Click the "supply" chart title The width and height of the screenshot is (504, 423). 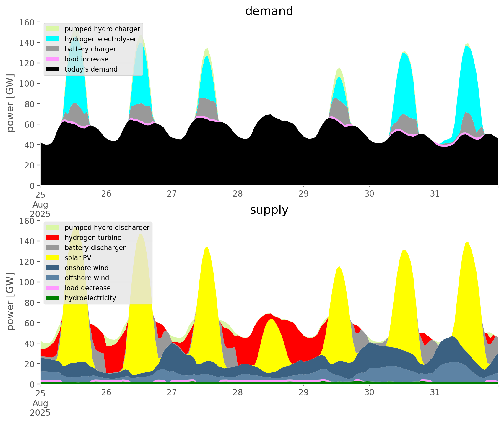269,210
